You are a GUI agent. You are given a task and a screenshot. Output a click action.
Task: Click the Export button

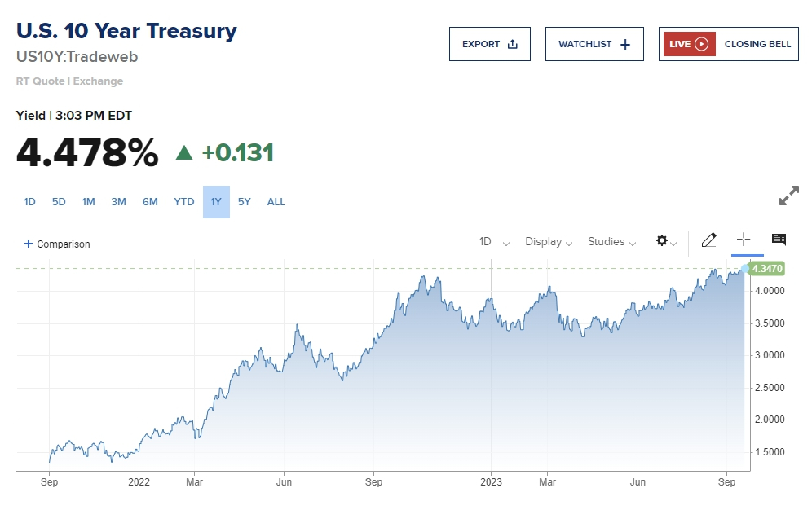pyautogui.click(x=489, y=44)
